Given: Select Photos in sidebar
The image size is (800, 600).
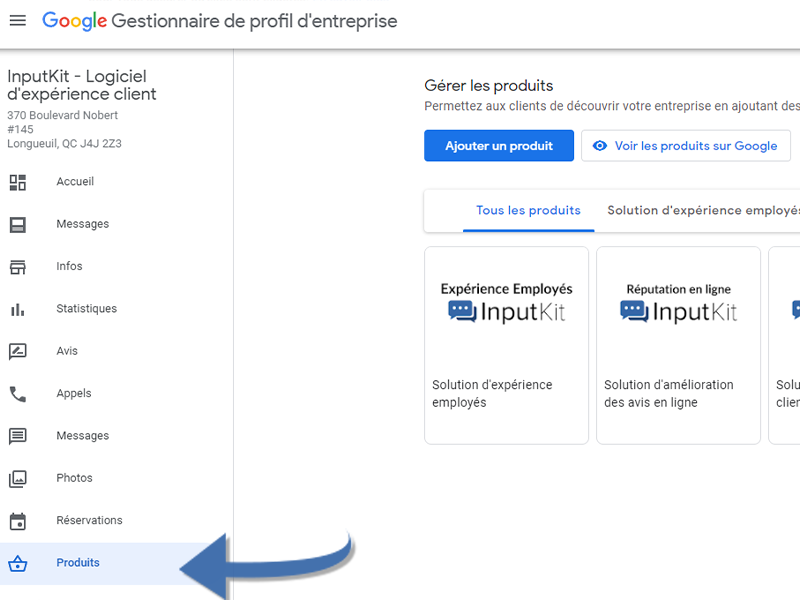Looking at the screenshot, I should click(74, 478).
